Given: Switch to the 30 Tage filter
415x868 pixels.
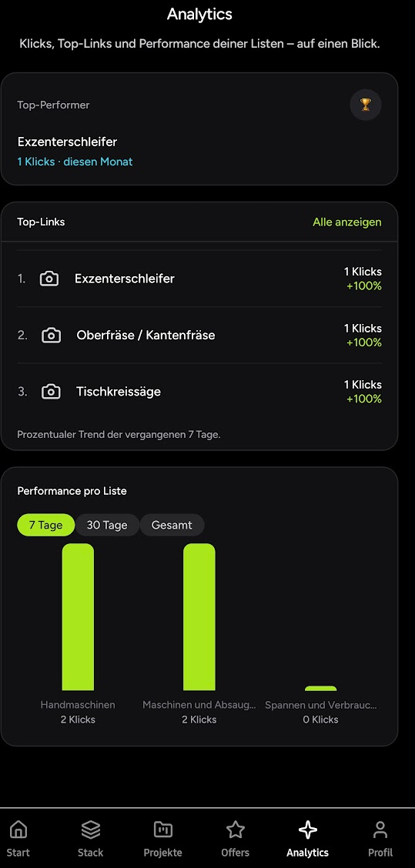Looking at the screenshot, I should [107, 526].
